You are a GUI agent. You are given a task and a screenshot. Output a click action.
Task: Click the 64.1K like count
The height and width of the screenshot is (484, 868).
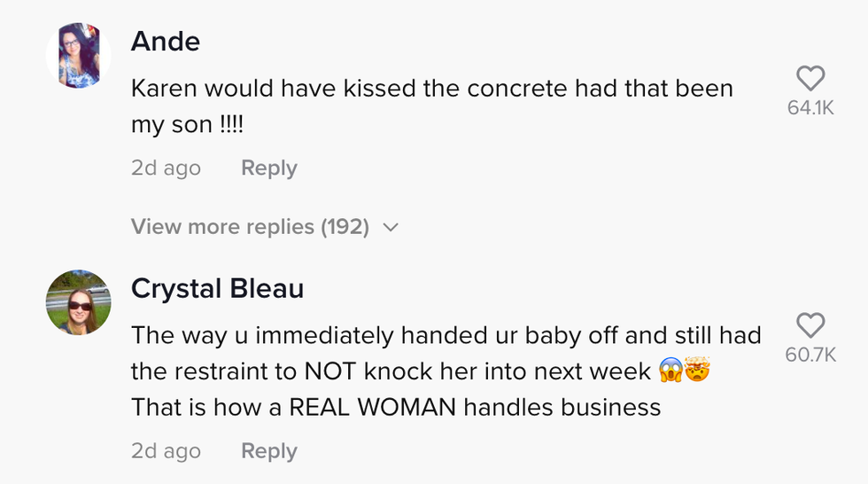click(x=810, y=108)
